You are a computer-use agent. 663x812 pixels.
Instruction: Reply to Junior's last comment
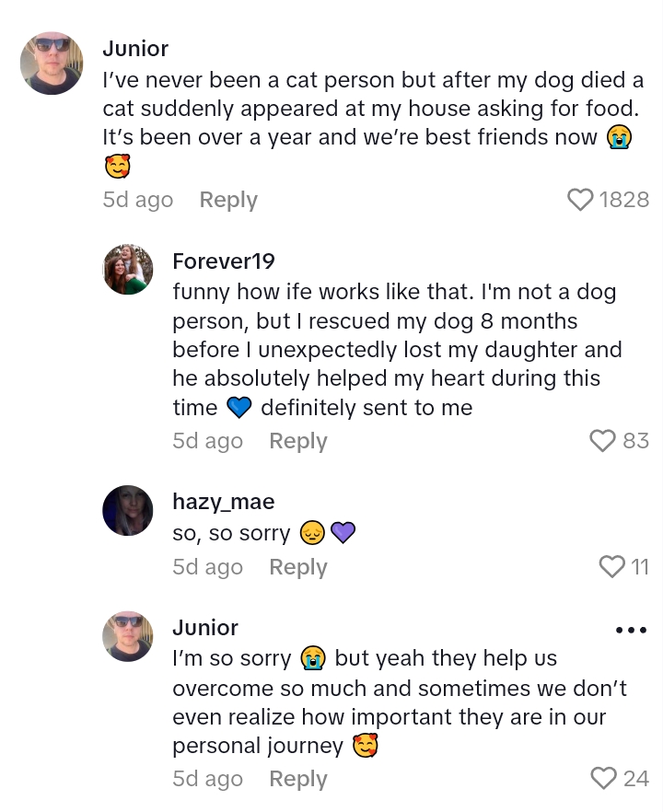point(297,779)
